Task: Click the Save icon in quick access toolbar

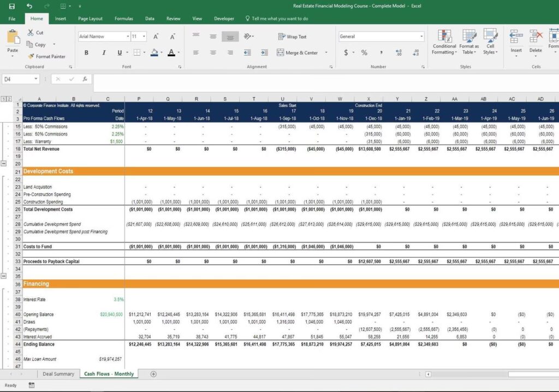Action: 12,6
